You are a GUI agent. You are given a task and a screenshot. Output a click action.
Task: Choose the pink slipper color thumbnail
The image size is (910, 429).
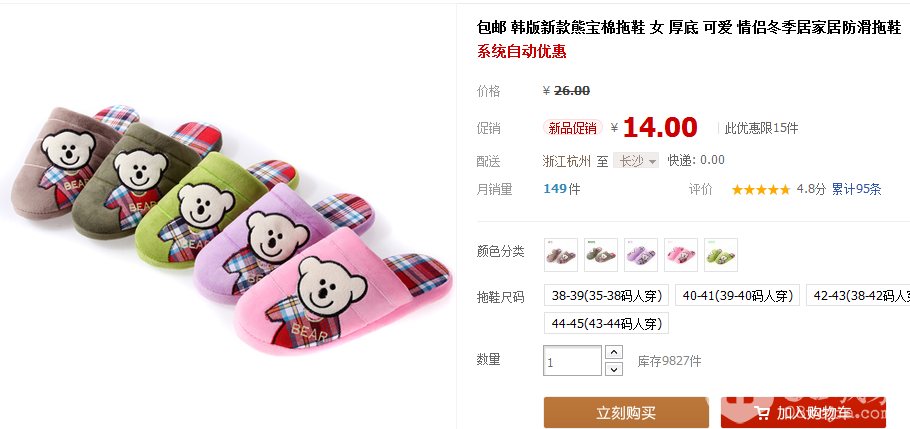(x=681, y=255)
